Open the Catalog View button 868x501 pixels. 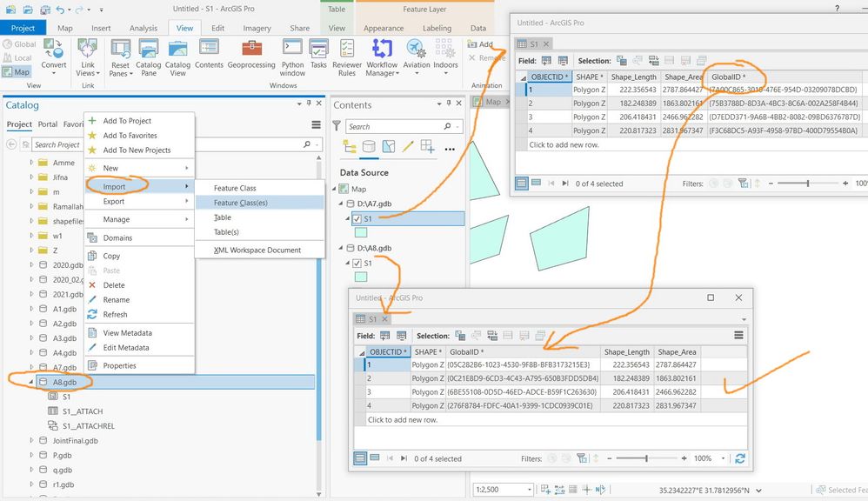[x=177, y=57]
